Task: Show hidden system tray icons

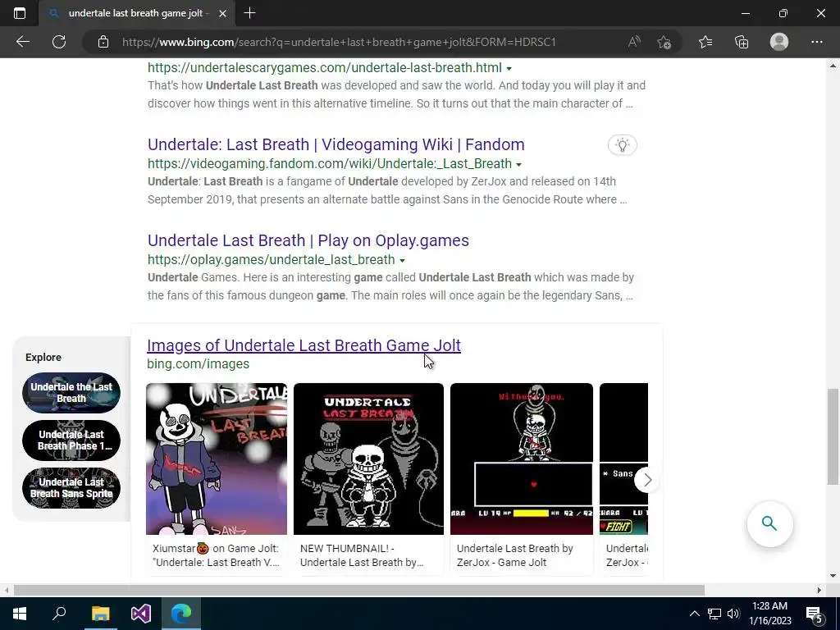Action: point(694,614)
